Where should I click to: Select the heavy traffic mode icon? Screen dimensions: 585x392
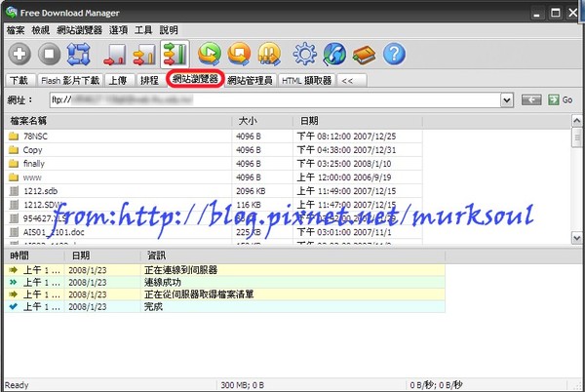pos(175,55)
